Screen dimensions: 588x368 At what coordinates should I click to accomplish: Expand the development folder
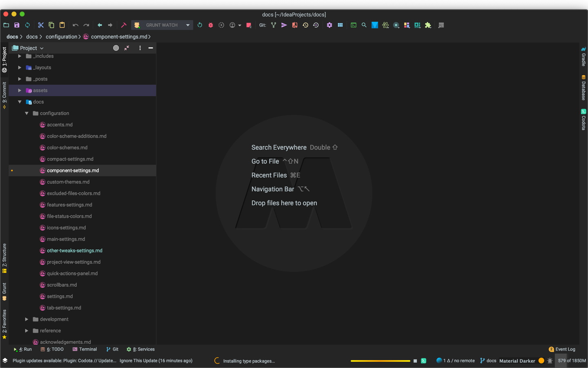point(27,319)
